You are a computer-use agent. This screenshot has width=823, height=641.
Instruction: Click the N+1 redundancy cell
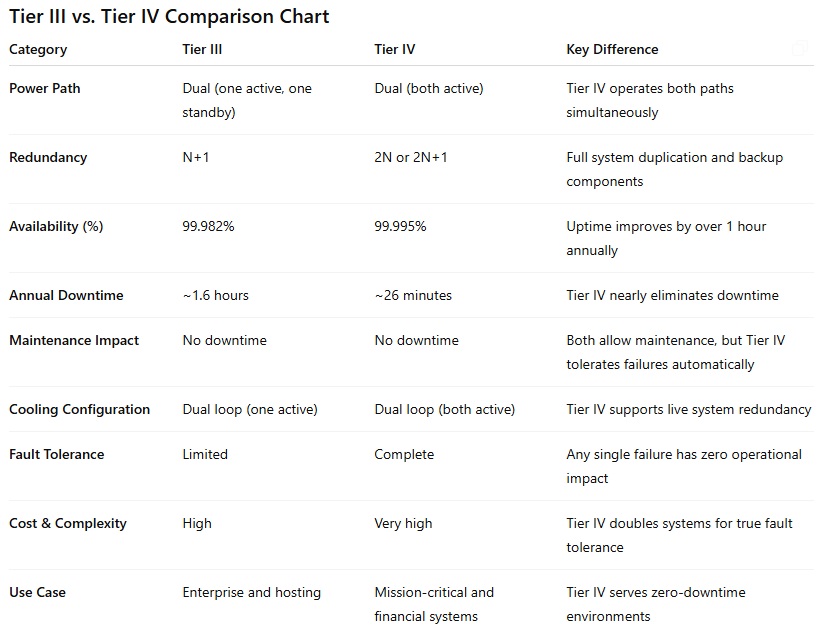coord(198,157)
